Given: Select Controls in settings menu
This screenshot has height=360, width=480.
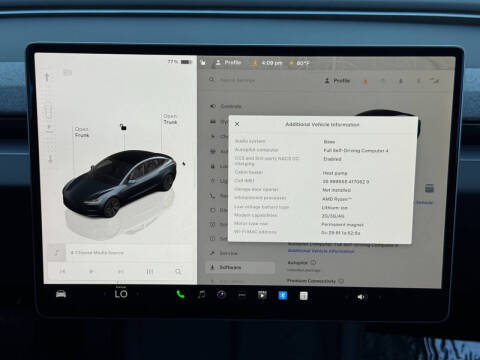Looking at the screenshot, I should tap(226, 106).
